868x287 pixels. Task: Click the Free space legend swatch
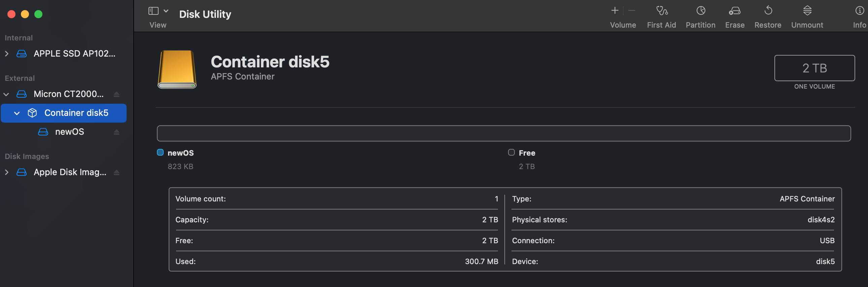click(x=511, y=153)
